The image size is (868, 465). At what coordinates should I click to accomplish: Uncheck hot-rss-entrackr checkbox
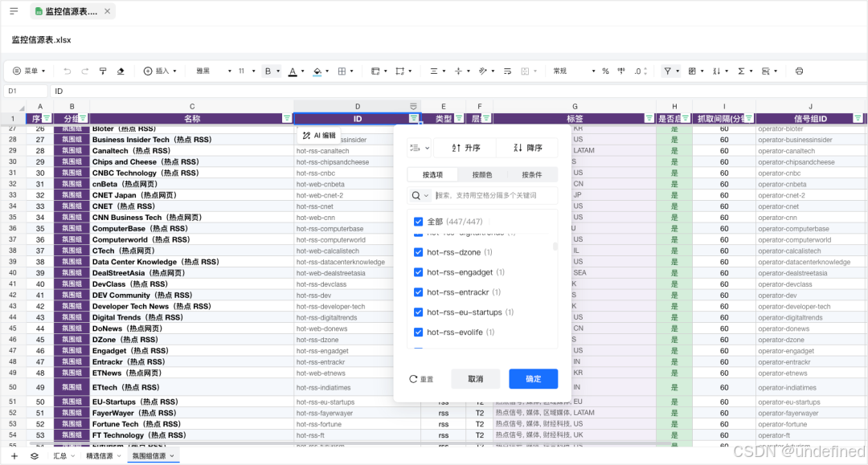[419, 292]
